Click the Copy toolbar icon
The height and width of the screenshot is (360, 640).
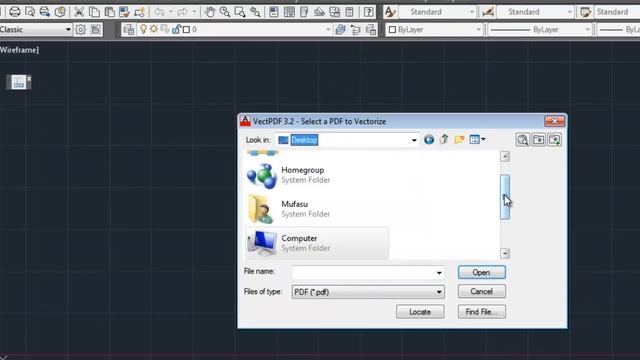coord(94,12)
